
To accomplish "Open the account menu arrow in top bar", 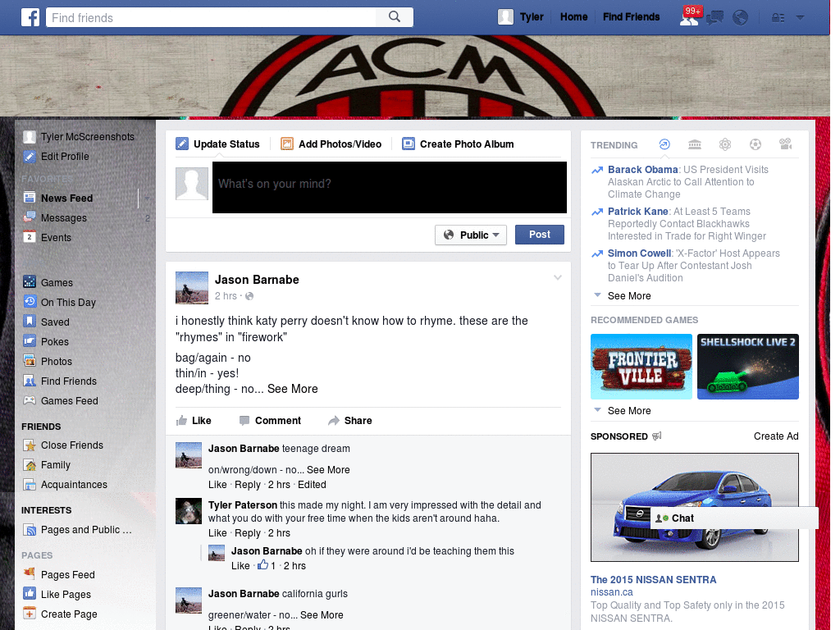I will coord(801,18).
